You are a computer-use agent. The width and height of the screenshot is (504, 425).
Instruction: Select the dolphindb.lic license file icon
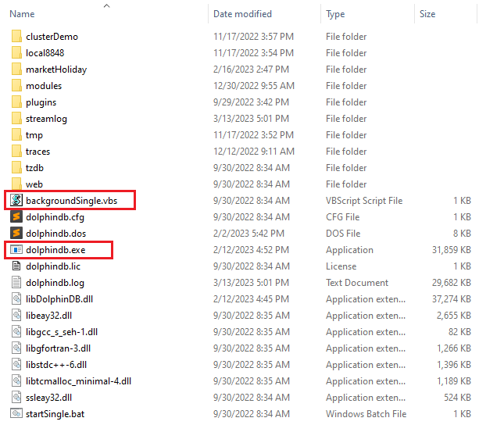pyautogui.click(x=16, y=266)
